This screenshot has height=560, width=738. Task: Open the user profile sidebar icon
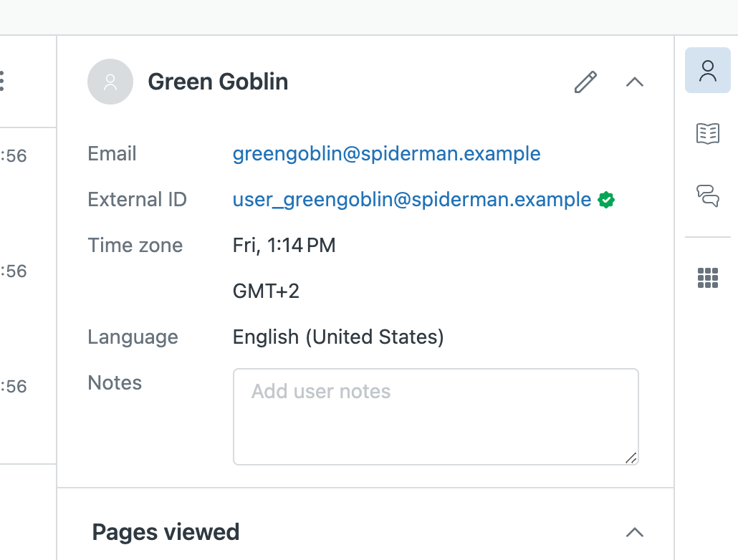point(707,71)
